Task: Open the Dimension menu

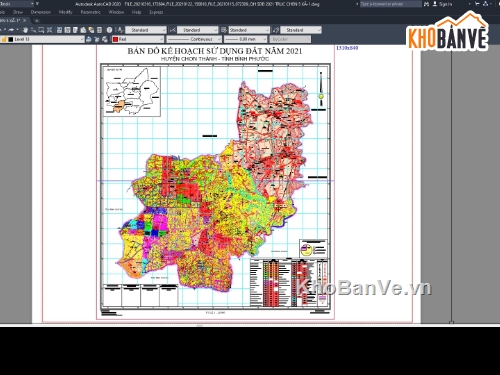Action: tap(41, 12)
